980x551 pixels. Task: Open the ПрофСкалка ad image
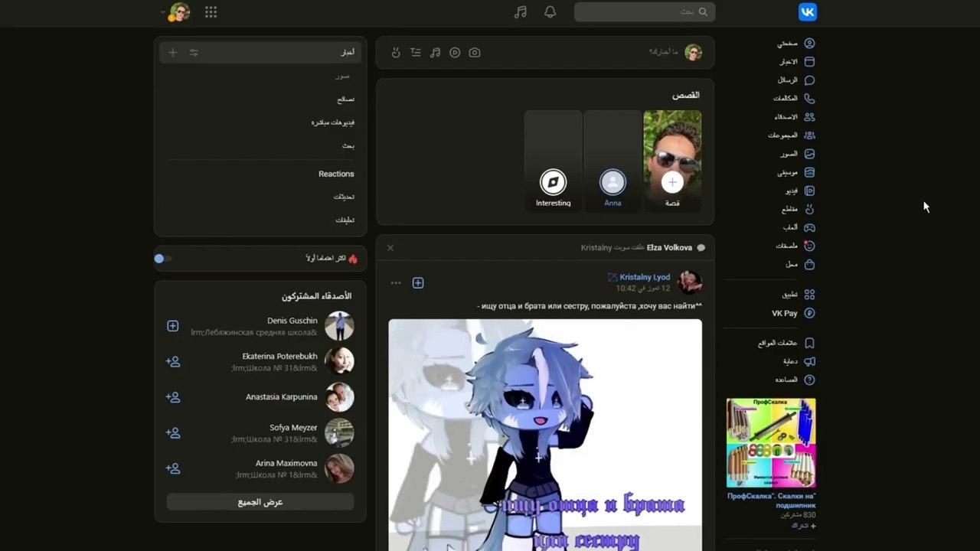pos(771,443)
